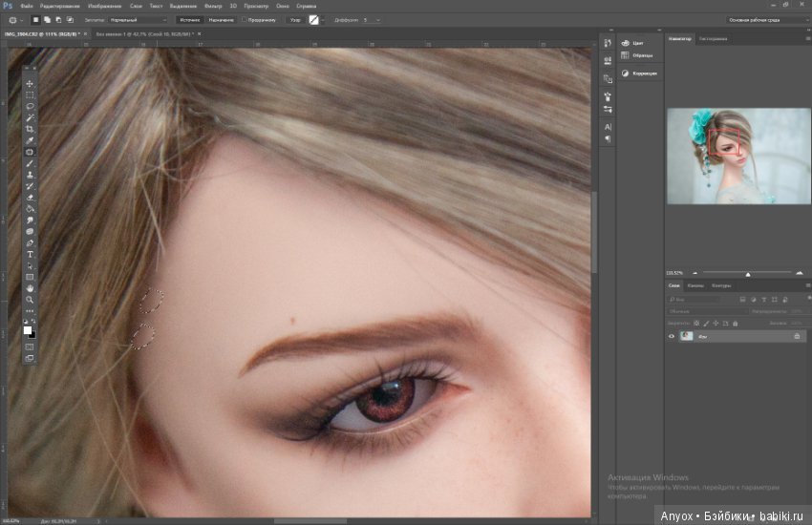Click the pattern preview swatch
This screenshot has height=525, width=812.
tap(313, 20)
